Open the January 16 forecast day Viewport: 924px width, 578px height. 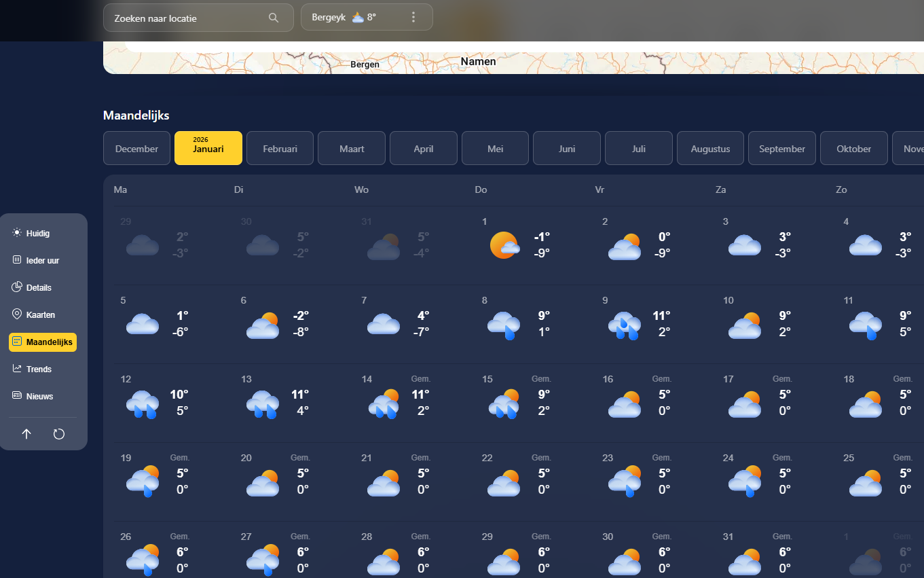click(654, 403)
